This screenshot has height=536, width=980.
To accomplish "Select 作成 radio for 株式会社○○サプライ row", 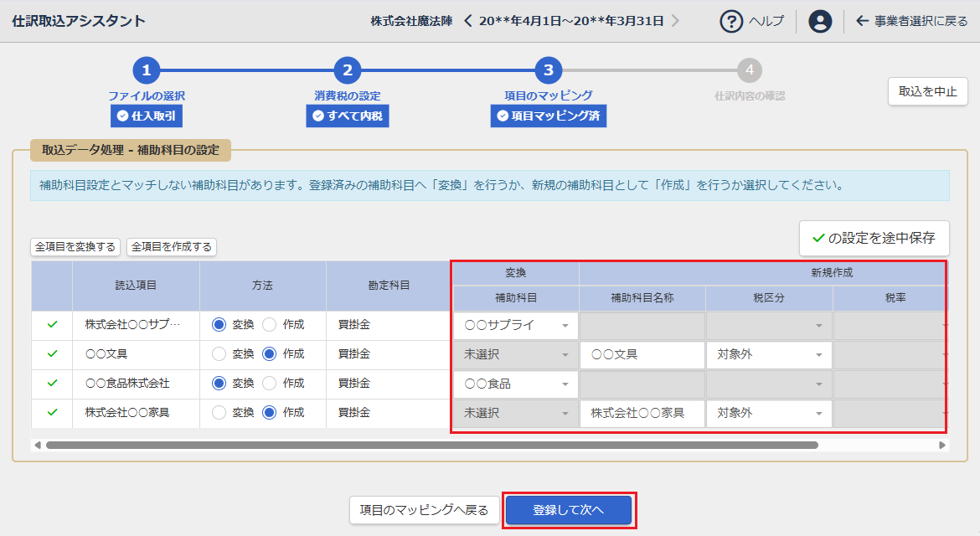I will pyautogui.click(x=270, y=325).
